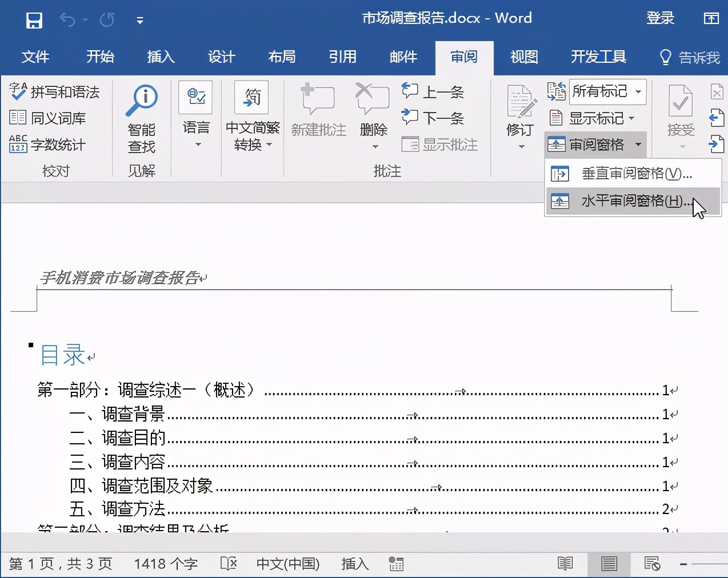The height and width of the screenshot is (578, 728).
Task: Toggle 显示批注 show comments
Action: coord(441,144)
